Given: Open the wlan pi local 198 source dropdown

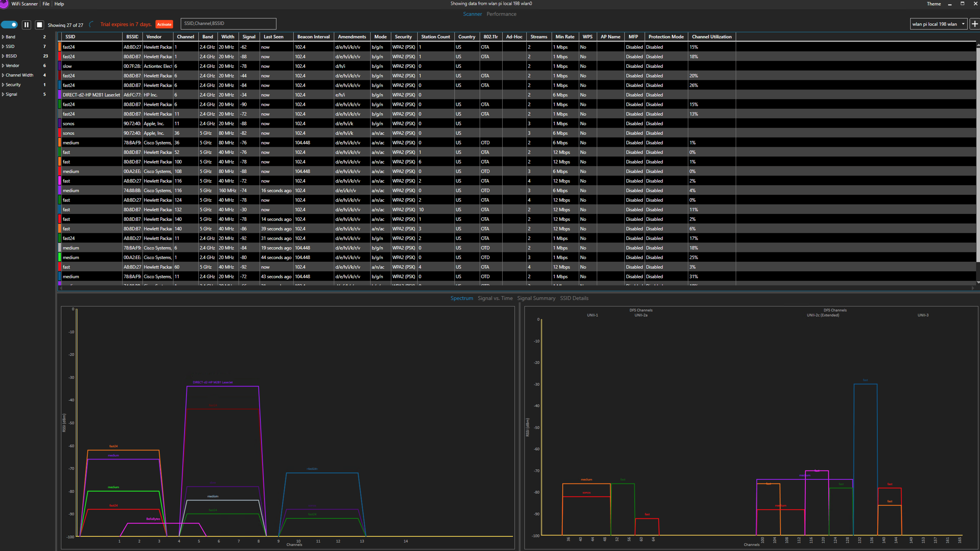Looking at the screenshot, I should pos(939,24).
